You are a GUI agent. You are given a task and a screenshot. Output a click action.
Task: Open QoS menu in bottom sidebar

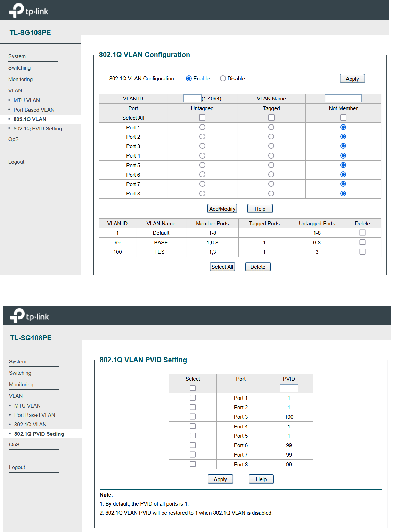pyautogui.click(x=14, y=445)
